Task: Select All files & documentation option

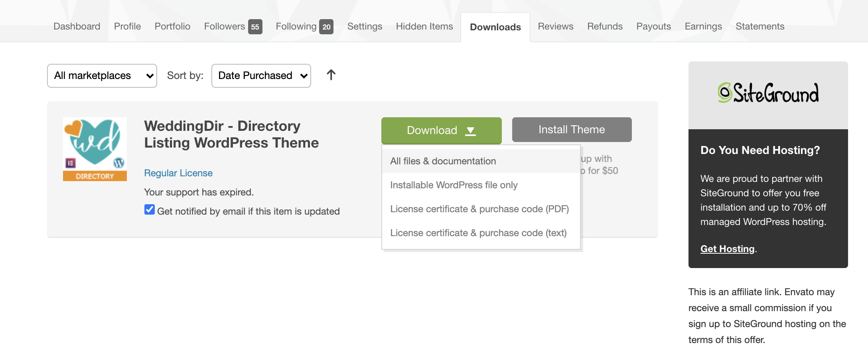Action: [x=443, y=161]
